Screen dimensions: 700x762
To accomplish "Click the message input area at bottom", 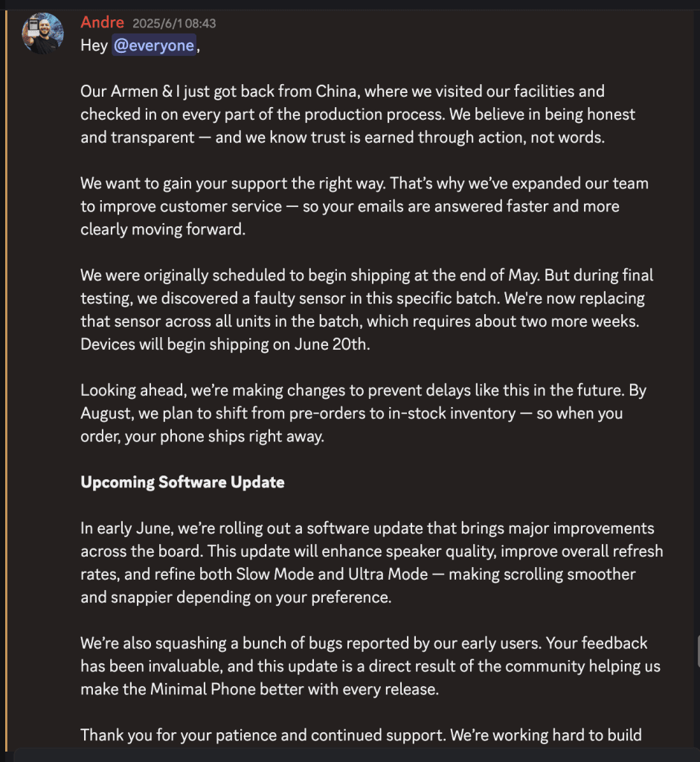I will 357,756.
